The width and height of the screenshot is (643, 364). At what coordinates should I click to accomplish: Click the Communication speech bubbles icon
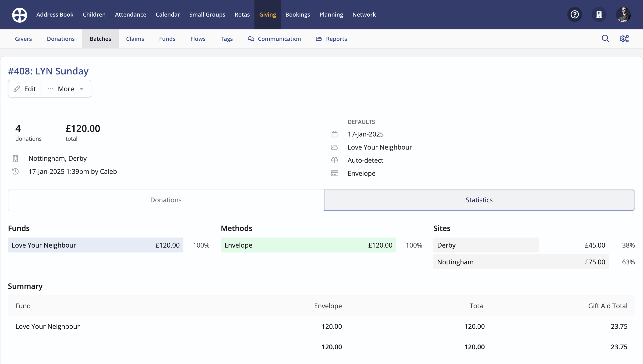(x=251, y=39)
